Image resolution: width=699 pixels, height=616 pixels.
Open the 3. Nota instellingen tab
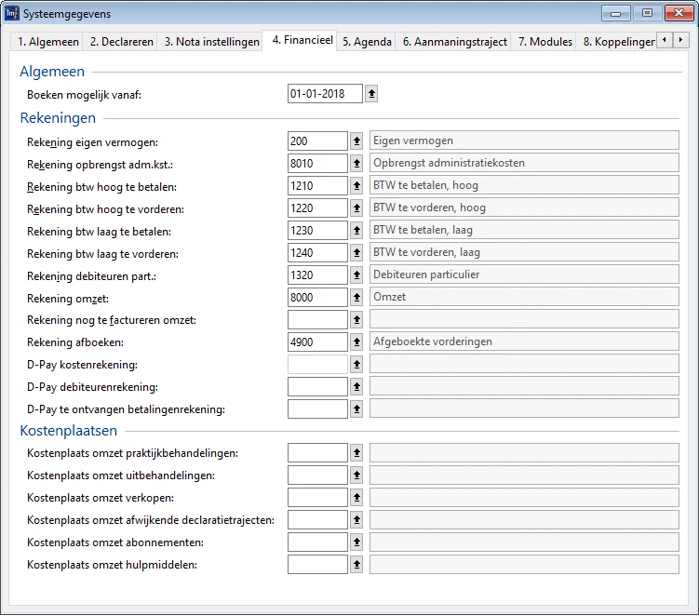[211, 42]
